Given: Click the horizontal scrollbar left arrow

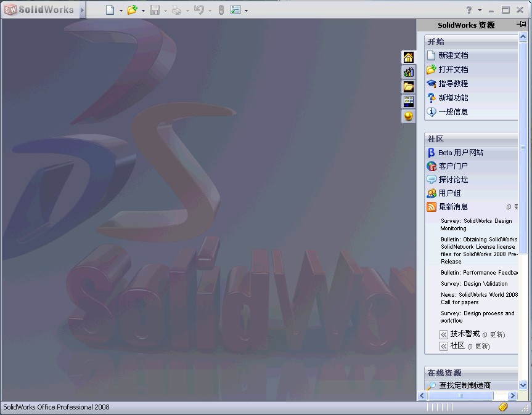Looking at the screenshot, I should pyautogui.click(x=422, y=395).
